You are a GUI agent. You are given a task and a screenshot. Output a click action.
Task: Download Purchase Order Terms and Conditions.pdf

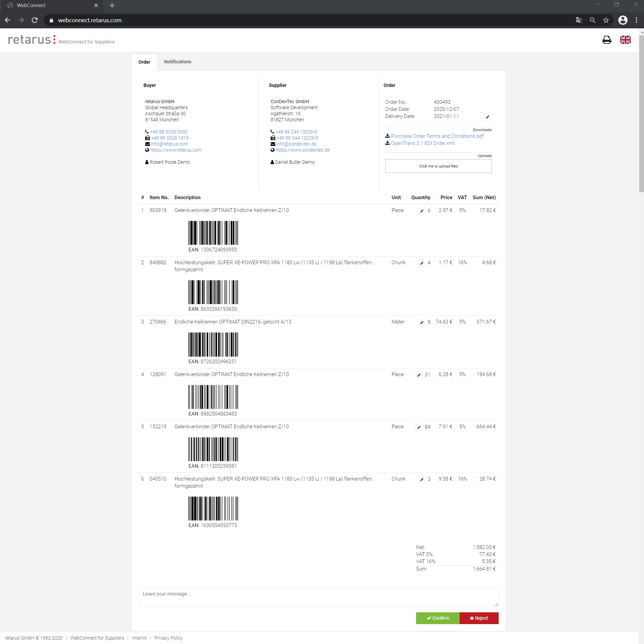tap(437, 136)
